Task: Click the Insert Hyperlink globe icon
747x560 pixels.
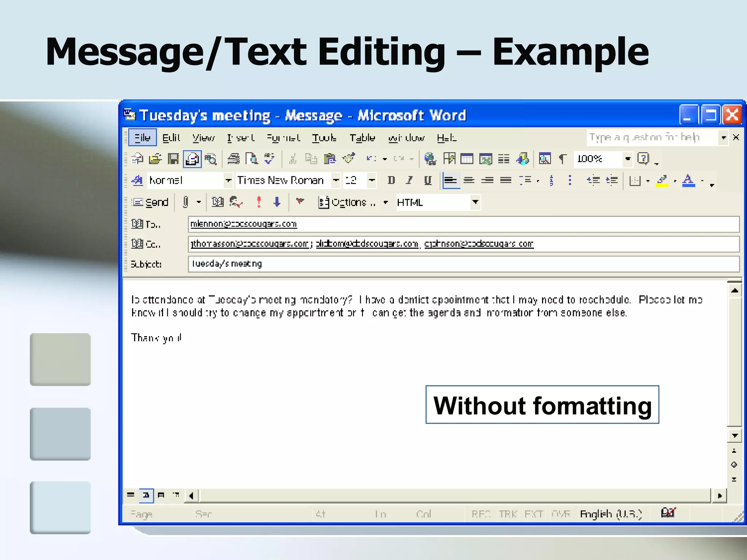Action: [x=430, y=159]
